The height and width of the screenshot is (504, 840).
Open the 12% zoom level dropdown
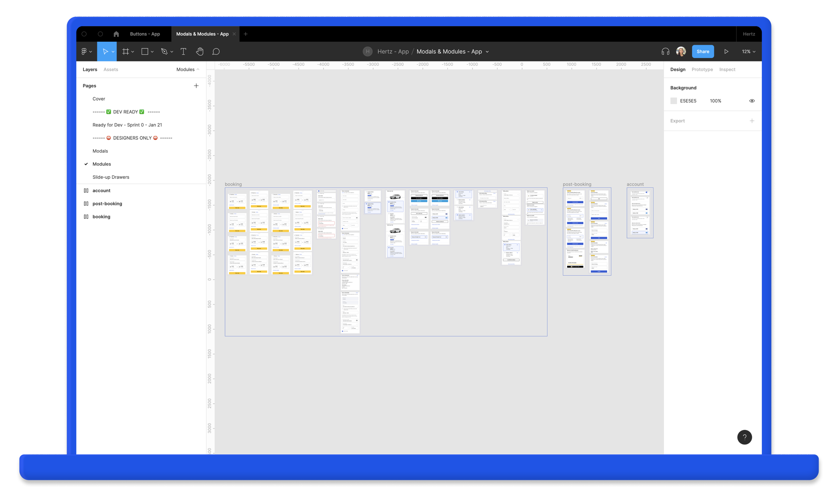pos(748,52)
